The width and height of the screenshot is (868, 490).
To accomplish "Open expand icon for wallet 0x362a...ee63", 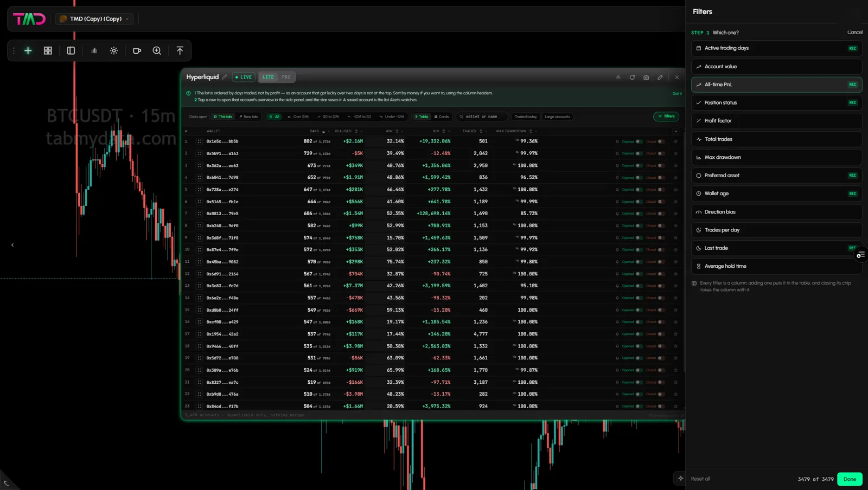I will (199, 165).
